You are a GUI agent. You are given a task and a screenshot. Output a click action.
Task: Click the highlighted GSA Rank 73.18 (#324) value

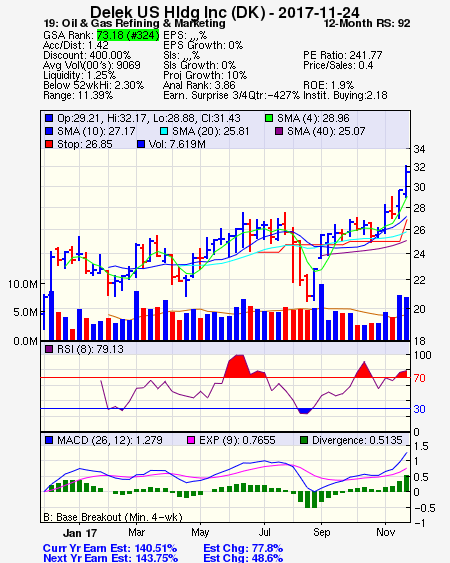point(128,35)
